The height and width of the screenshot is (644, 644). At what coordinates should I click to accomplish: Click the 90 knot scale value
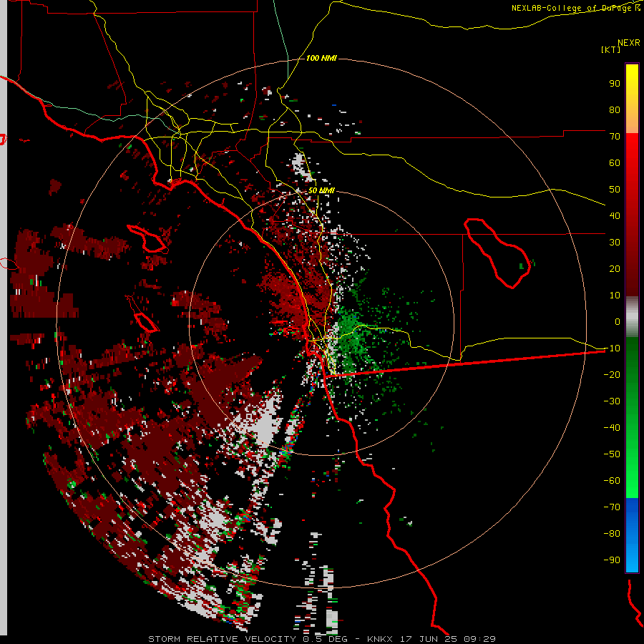click(x=615, y=84)
